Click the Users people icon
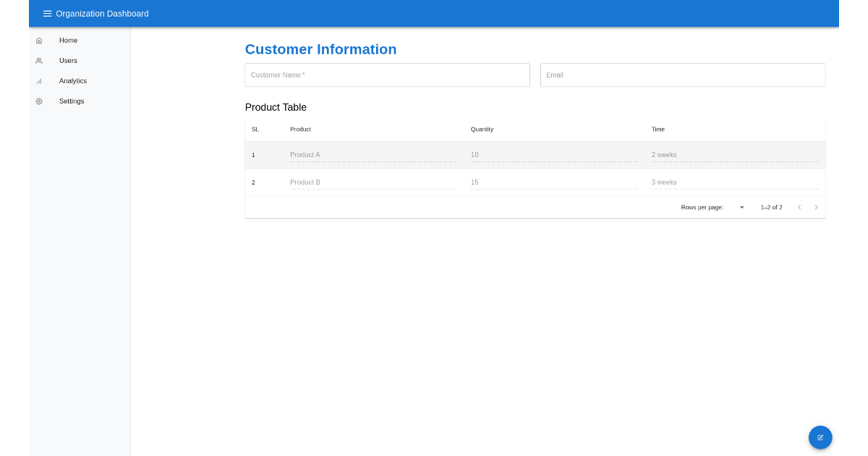Viewport: 868px width, 456px height. click(39, 61)
